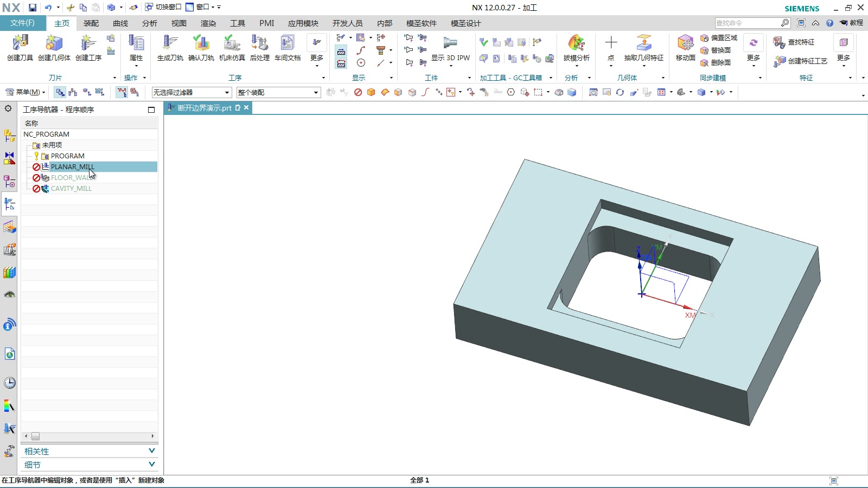Close the 断开边界演示.prt tab
The width and height of the screenshot is (868, 488).
pyautogui.click(x=246, y=108)
